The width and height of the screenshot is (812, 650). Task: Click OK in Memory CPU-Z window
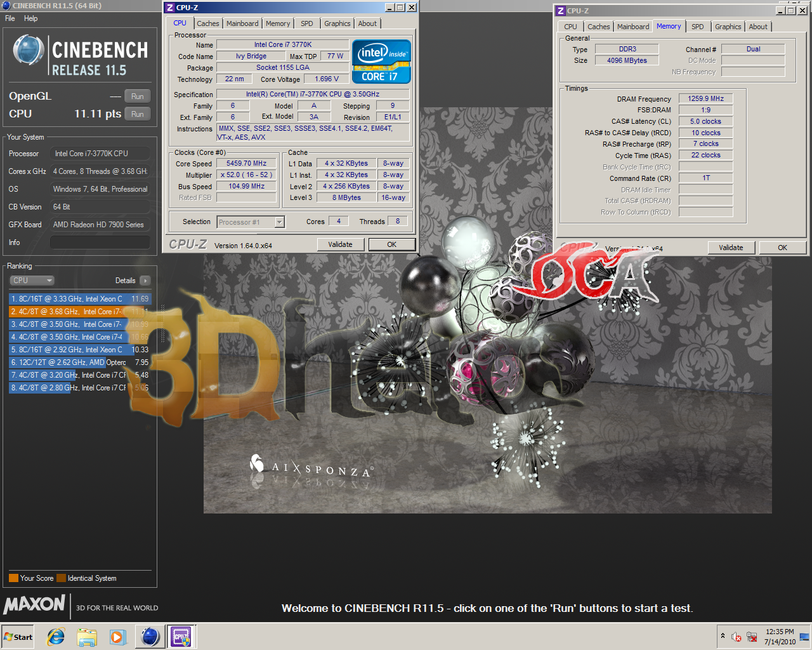[783, 248]
